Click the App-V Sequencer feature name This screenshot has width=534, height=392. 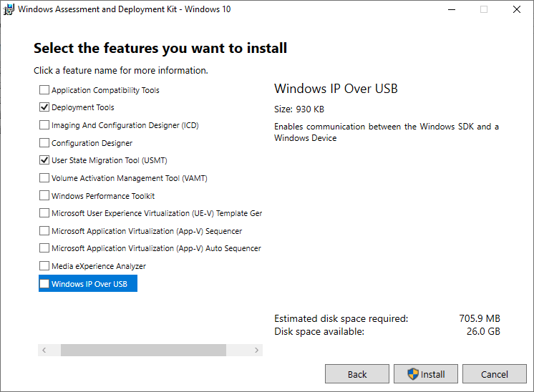147,231
